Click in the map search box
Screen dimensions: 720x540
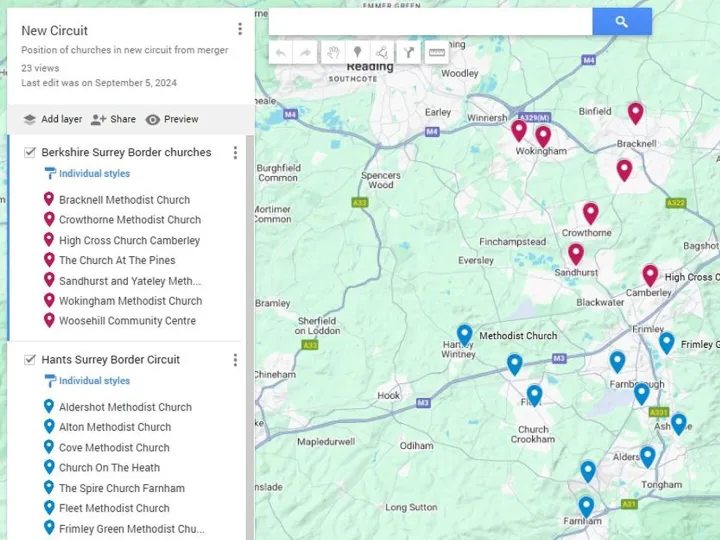[x=430, y=22]
